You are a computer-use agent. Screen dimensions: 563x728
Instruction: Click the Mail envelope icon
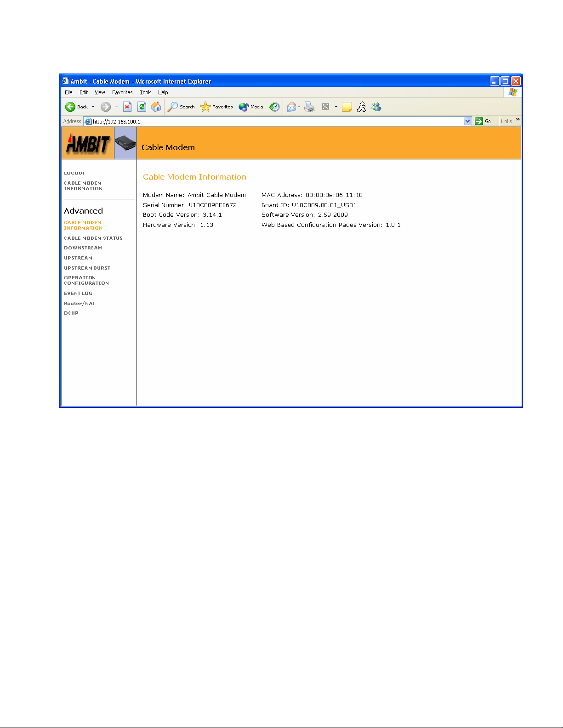[x=291, y=107]
